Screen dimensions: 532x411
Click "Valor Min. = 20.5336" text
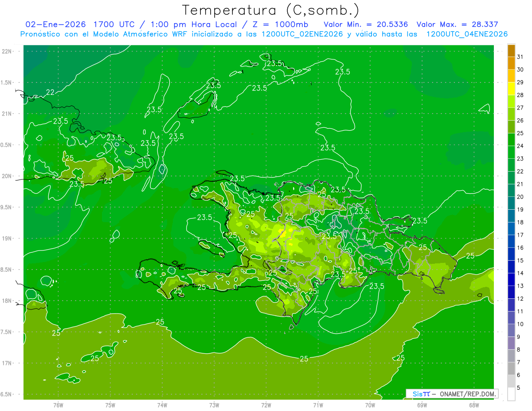click(366, 24)
